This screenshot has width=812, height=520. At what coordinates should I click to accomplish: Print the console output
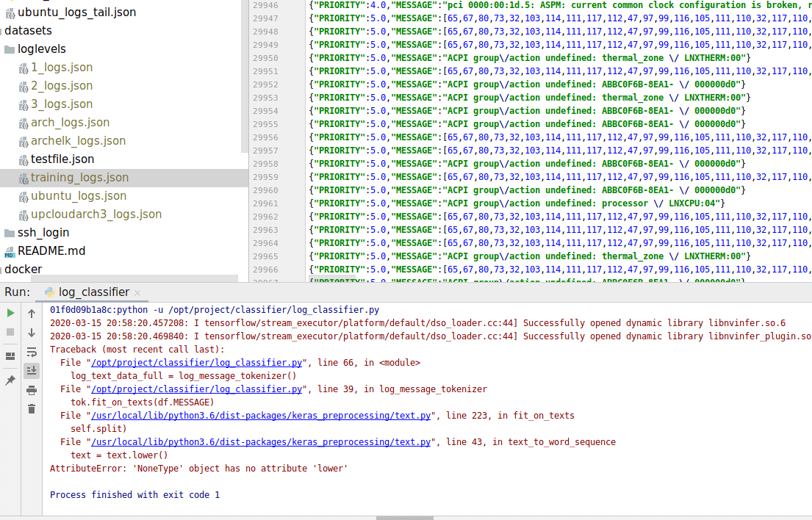pyautogui.click(x=30, y=390)
